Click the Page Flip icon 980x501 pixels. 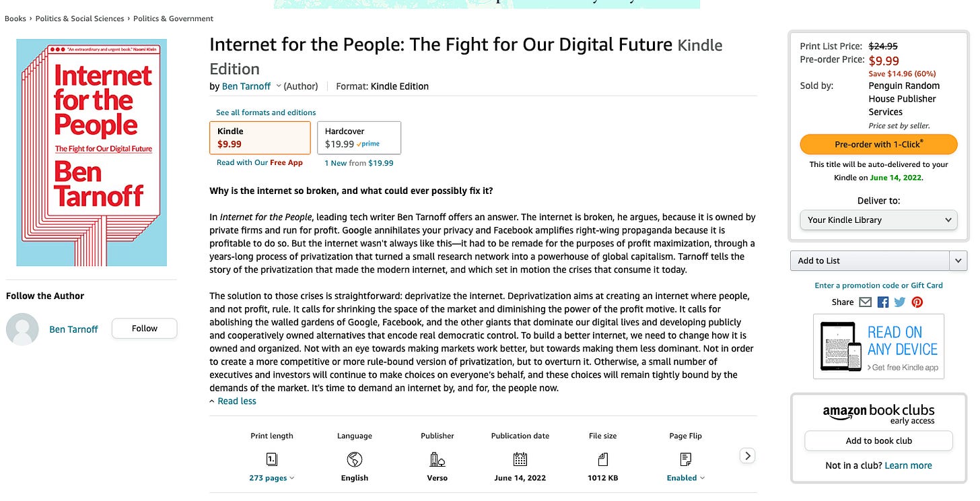pos(685,459)
